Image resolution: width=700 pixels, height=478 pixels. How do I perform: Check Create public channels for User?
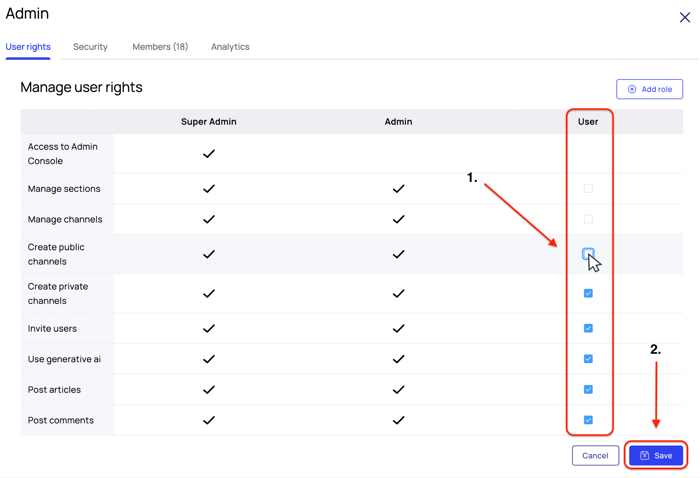[x=588, y=254]
